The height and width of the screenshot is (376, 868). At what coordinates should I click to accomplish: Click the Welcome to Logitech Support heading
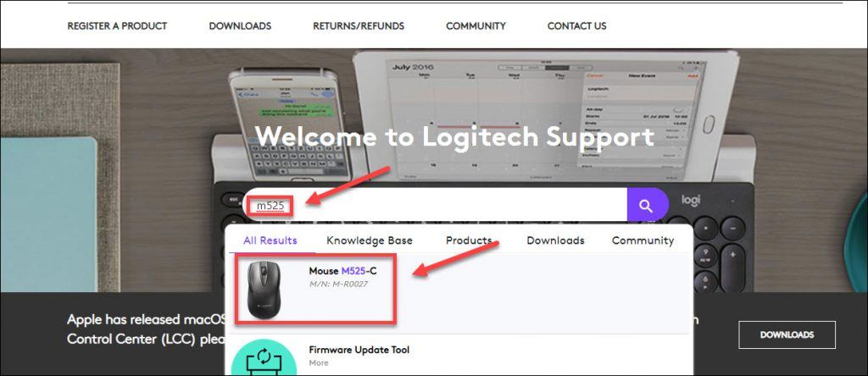[454, 136]
